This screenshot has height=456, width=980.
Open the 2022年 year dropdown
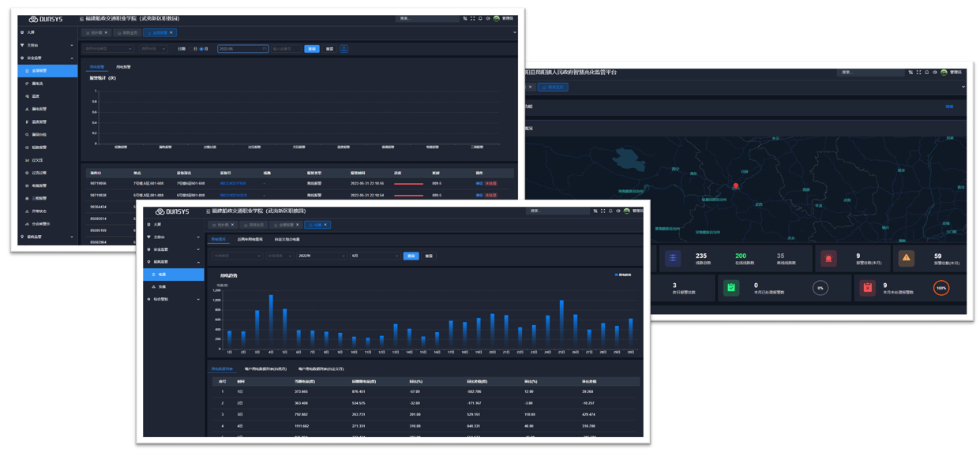(x=321, y=256)
